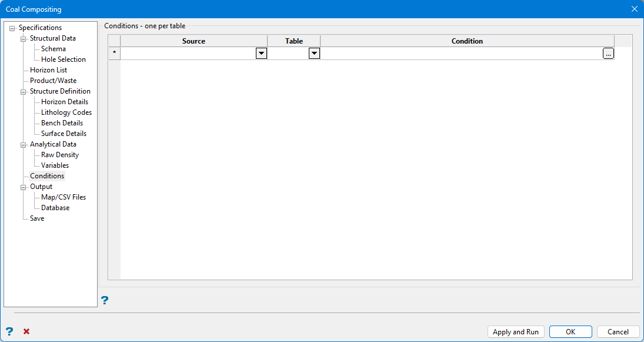Collapse the Structural Data node

[24, 39]
